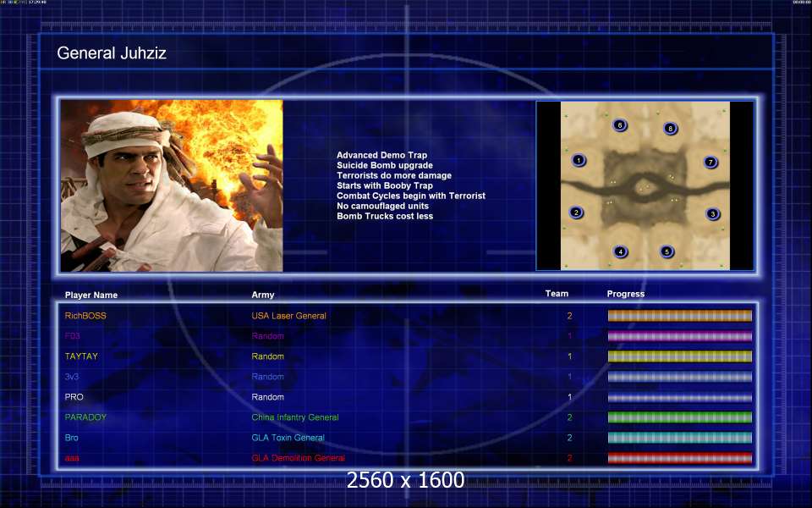812x508 pixels.
Task: Click Bomb Trucks cost less line
Action: (x=385, y=216)
